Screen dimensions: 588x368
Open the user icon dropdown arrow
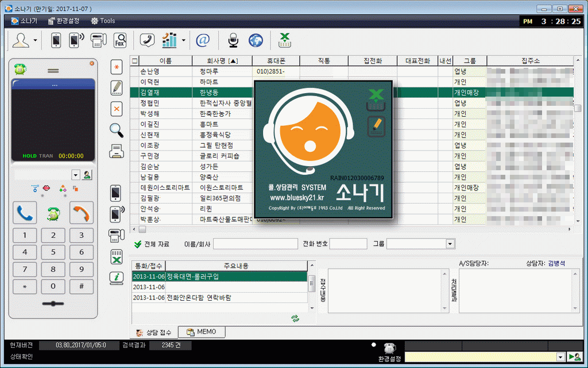(x=35, y=40)
